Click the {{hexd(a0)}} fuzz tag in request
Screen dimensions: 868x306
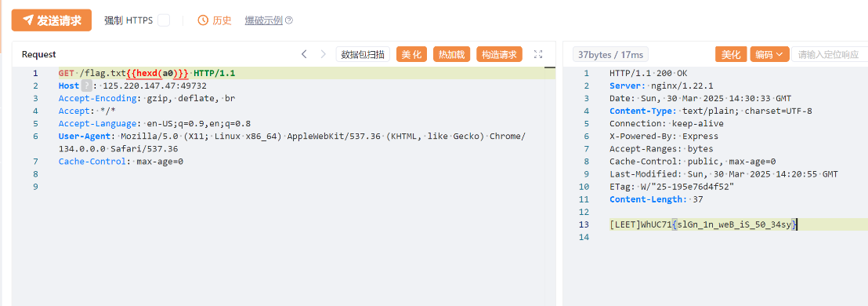(157, 73)
